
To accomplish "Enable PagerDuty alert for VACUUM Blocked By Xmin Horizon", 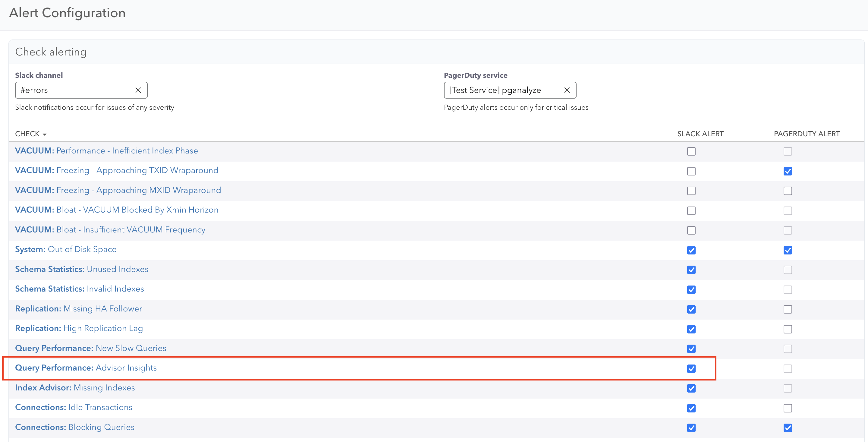I will tap(788, 211).
